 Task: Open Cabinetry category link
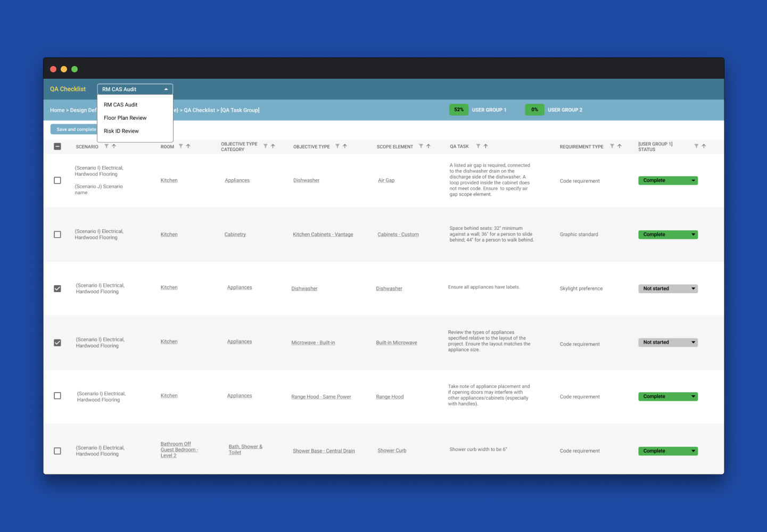pyautogui.click(x=235, y=235)
